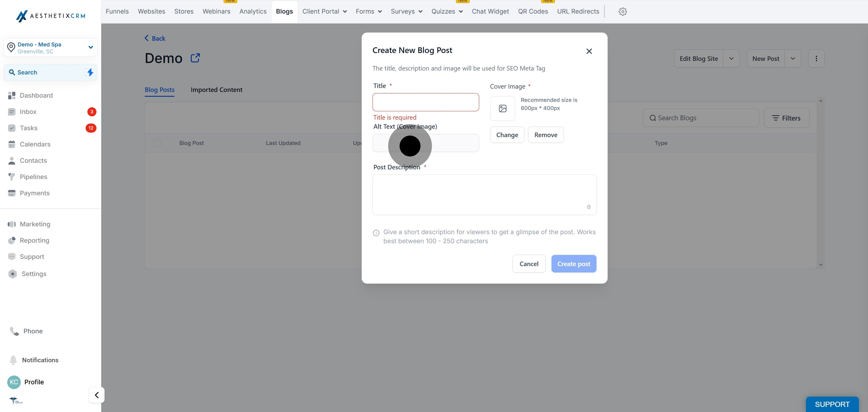Viewport: 868px width, 412px height.
Task: Click the Post Description text area
Action: click(x=484, y=194)
